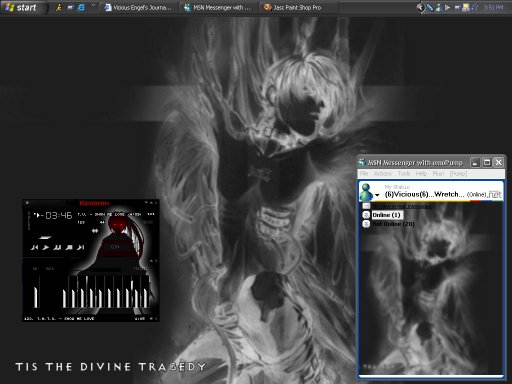The width and height of the screenshot is (512, 384).
Task: Maximize the MSN Messenger window
Action: [x=487, y=162]
